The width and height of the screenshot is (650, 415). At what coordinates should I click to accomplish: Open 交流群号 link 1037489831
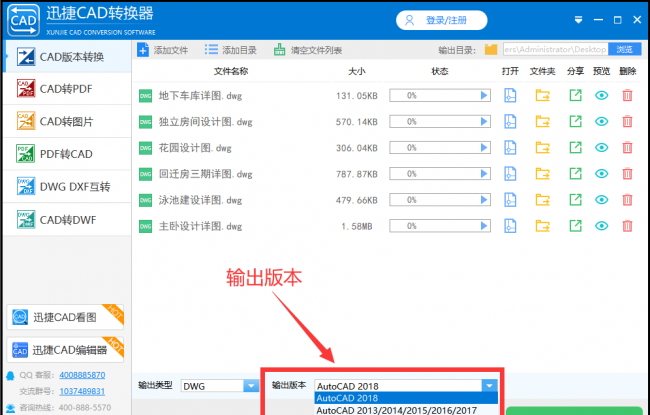[x=82, y=391]
